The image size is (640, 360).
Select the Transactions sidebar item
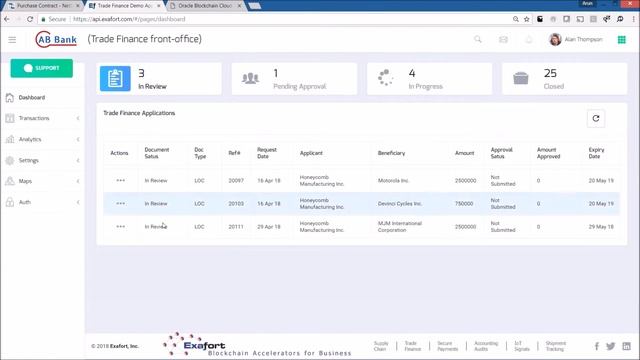coord(34,118)
